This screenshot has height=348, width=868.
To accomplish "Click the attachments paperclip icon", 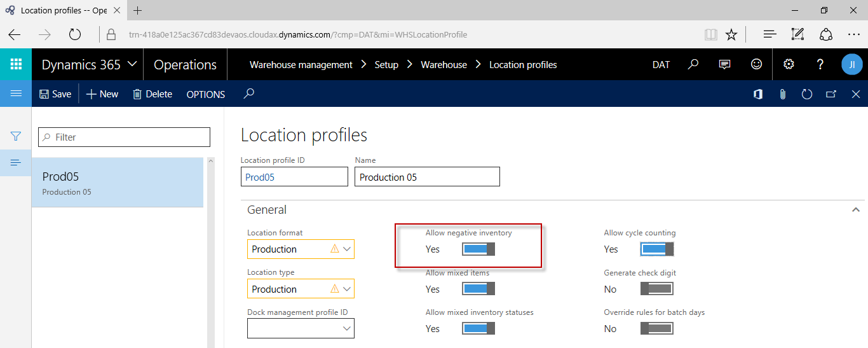I will [x=782, y=94].
